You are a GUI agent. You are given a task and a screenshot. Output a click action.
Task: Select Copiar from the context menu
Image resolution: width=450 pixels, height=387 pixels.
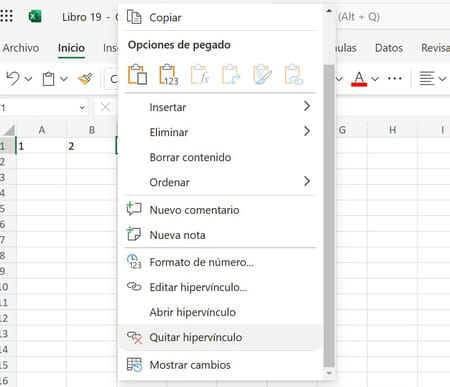tap(220, 17)
